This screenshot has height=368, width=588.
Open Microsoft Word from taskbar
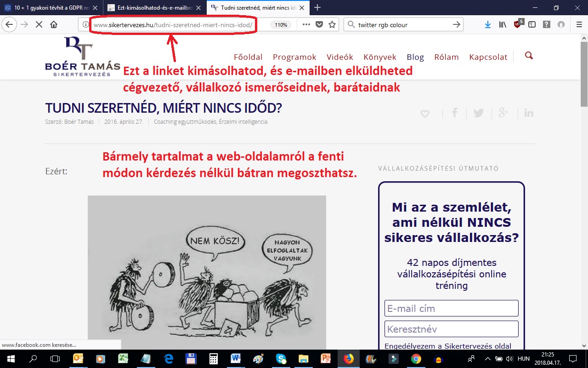236,359
